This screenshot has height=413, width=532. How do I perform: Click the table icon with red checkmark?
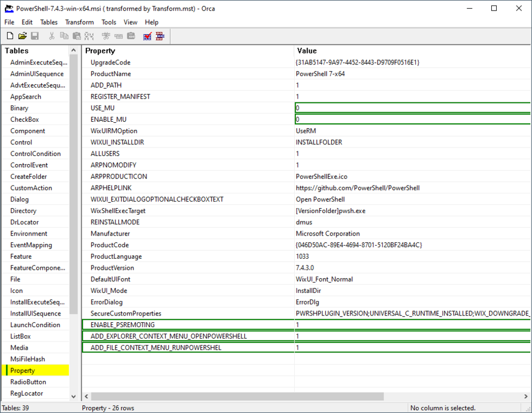click(147, 36)
